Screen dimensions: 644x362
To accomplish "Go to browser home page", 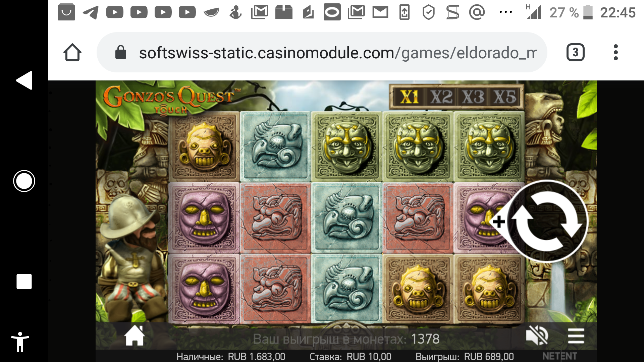I will tap(72, 53).
